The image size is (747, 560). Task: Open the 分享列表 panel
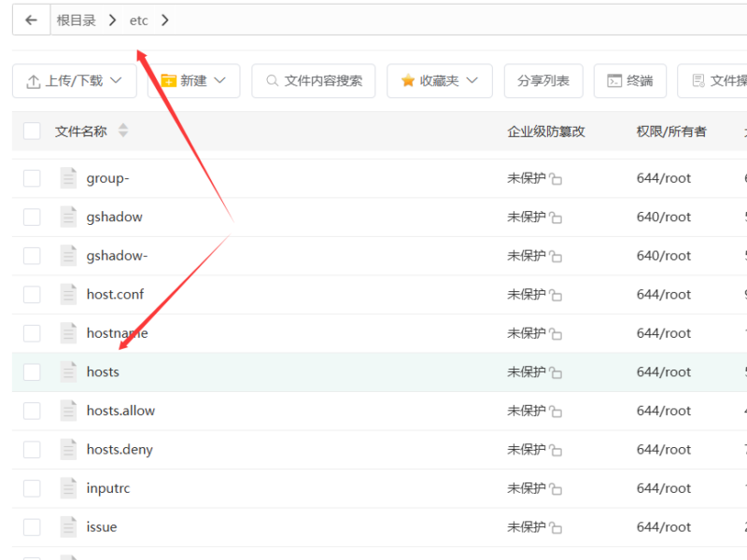click(543, 81)
